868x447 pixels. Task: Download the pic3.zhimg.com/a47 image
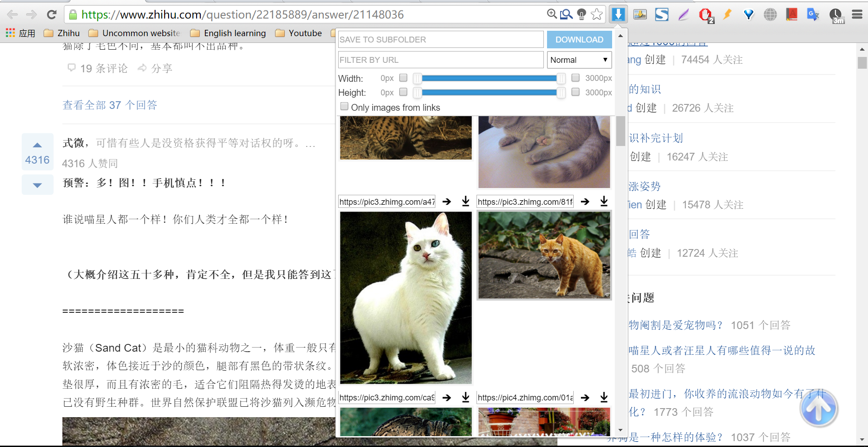pos(466,202)
